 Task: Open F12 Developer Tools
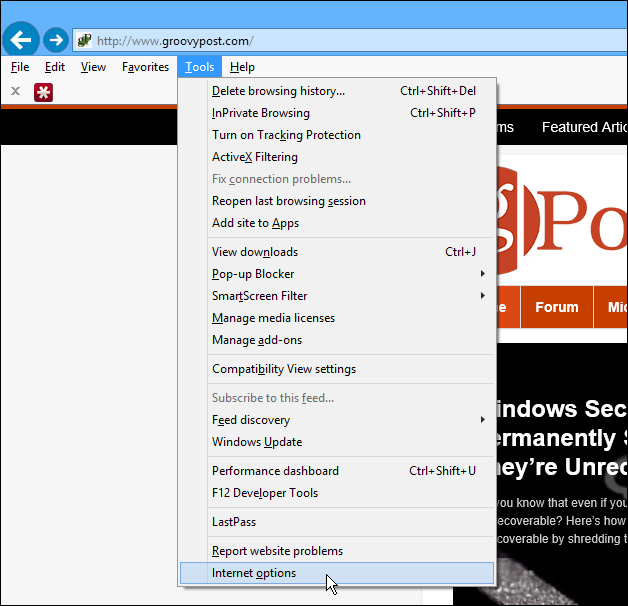tap(337, 493)
